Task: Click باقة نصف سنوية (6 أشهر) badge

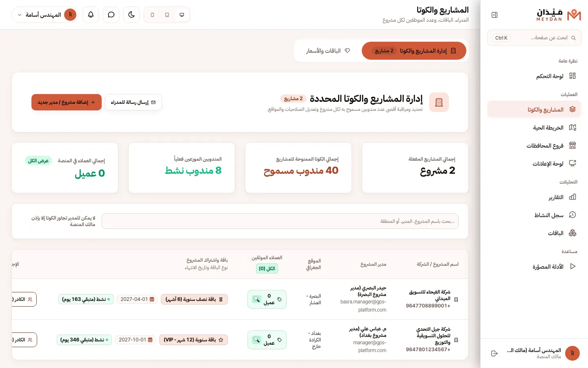Action: tap(194, 299)
